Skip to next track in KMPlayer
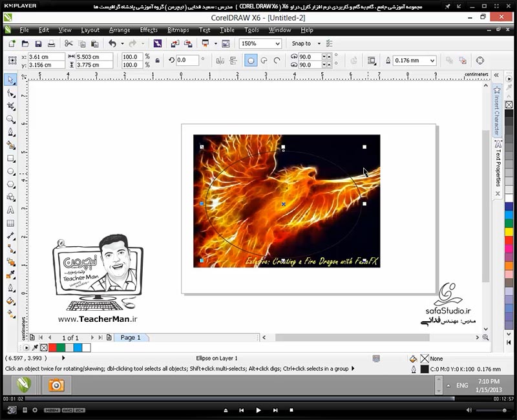This screenshot has height=420, width=517. pyautogui.click(x=275, y=410)
